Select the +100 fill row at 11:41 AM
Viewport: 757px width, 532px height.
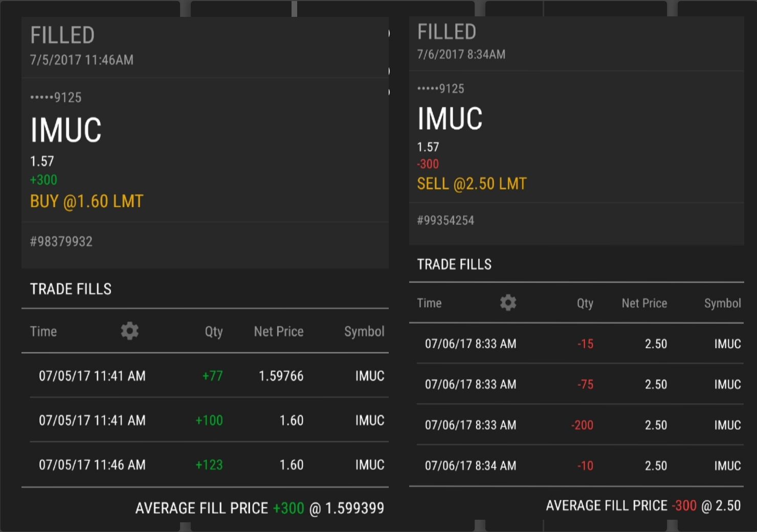point(205,421)
